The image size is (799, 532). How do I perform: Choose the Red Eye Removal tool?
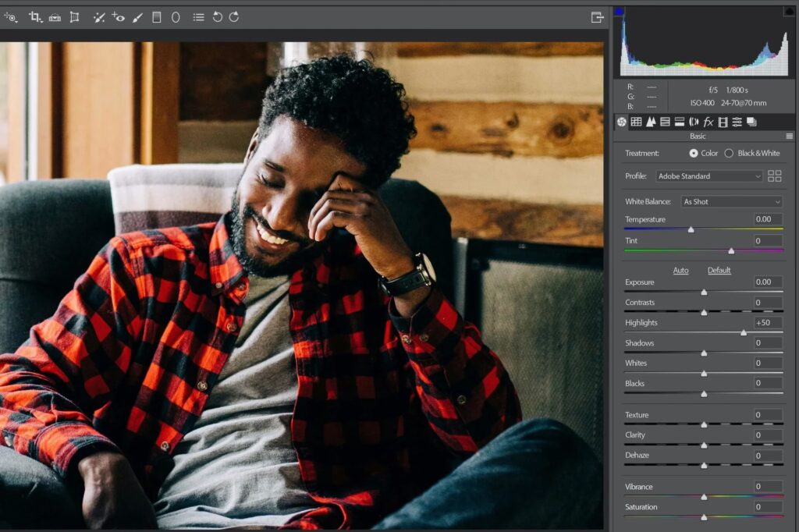(x=118, y=16)
